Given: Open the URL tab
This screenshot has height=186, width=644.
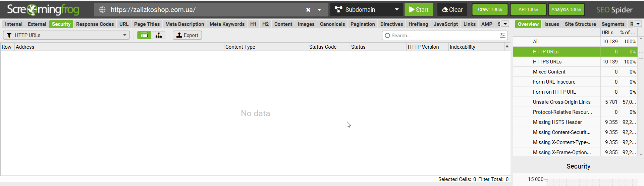Looking at the screenshot, I should tap(124, 24).
